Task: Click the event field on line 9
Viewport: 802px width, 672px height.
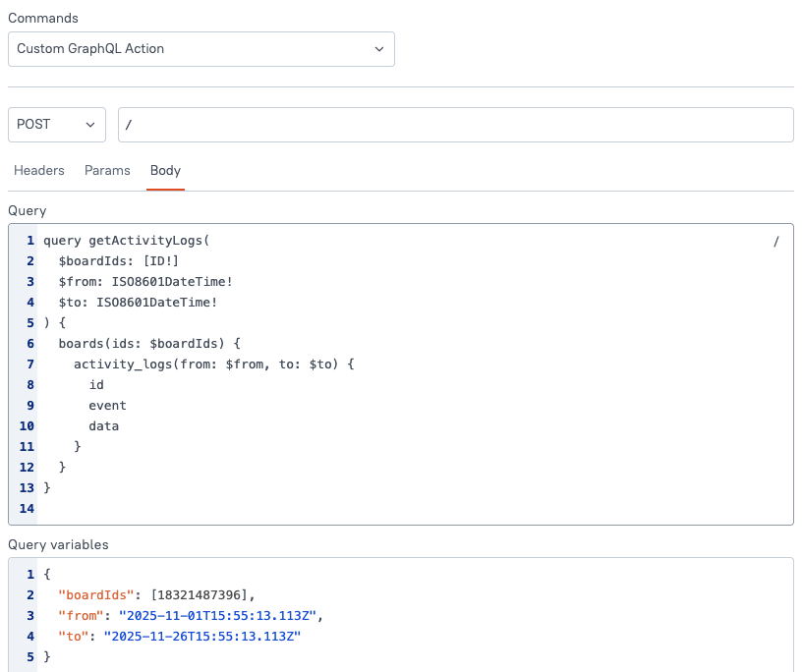Action: [x=107, y=405]
